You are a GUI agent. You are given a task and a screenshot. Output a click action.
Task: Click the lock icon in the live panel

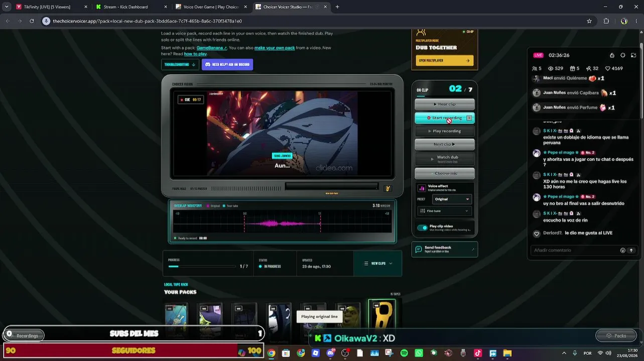[612, 55]
